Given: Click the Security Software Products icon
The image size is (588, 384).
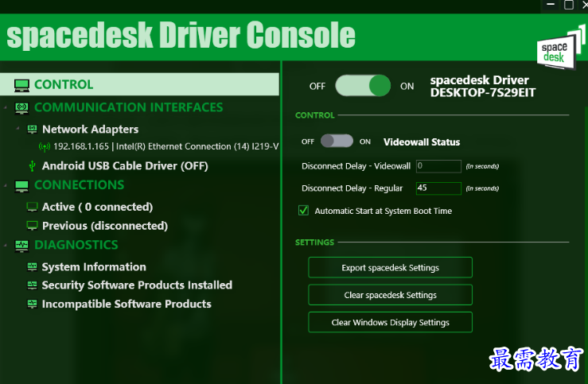Looking at the screenshot, I should pos(33,285).
